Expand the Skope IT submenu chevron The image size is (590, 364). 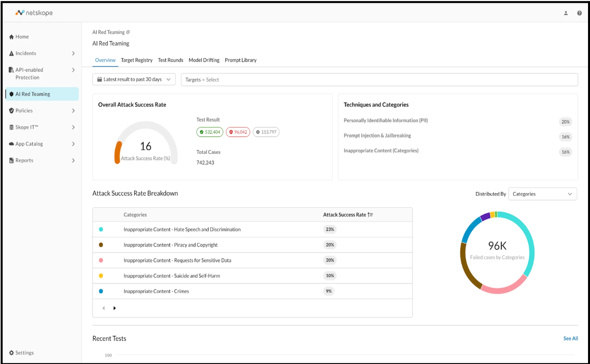[73, 127]
